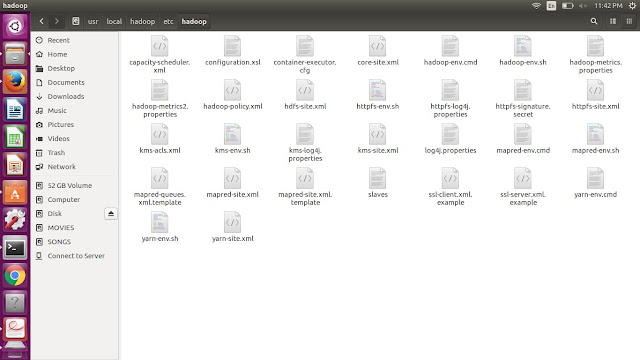640x360 pixels.
Task: Select the hdfs-site.xml file icon
Action: click(x=305, y=90)
